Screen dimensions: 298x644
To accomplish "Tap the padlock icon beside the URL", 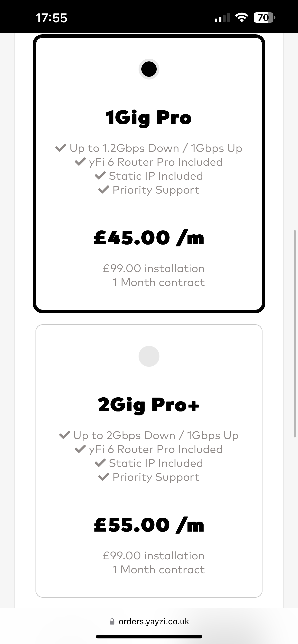I will click(112, 622).
